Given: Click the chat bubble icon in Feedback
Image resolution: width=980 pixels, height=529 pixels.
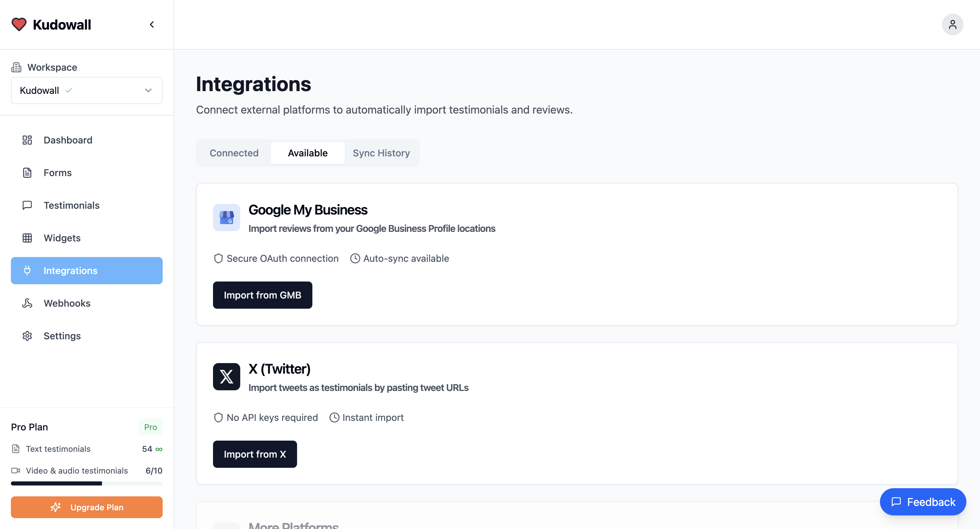Looking at the screenshot, I should click(x=896, y=502).
